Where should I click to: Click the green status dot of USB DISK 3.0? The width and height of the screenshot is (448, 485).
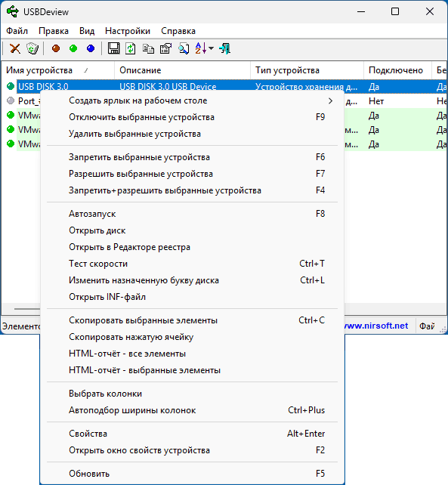11,86
